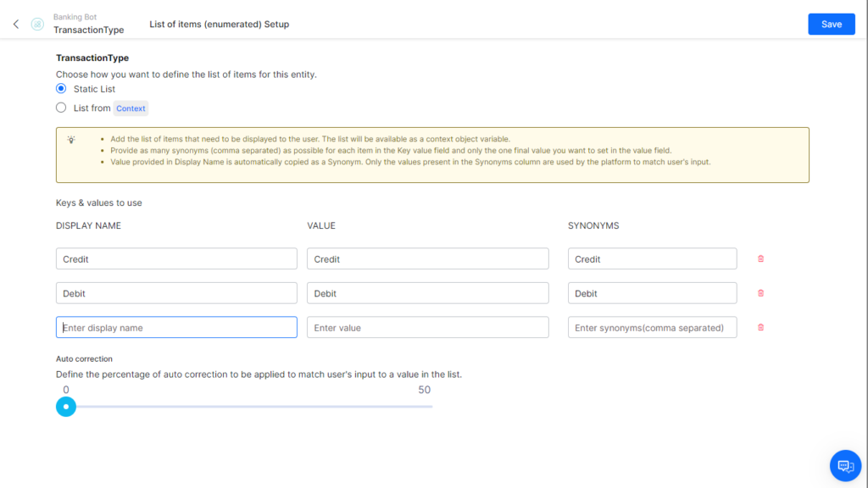Click the lightbulb tip icon
Screen dimensions: 868x488
[70, 140]
